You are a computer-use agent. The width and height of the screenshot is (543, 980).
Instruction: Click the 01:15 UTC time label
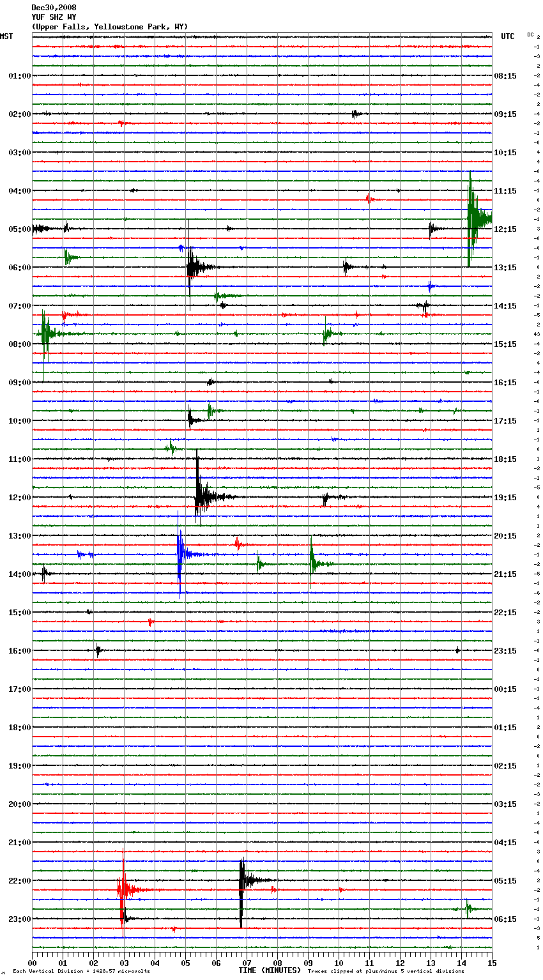[505, 728]
